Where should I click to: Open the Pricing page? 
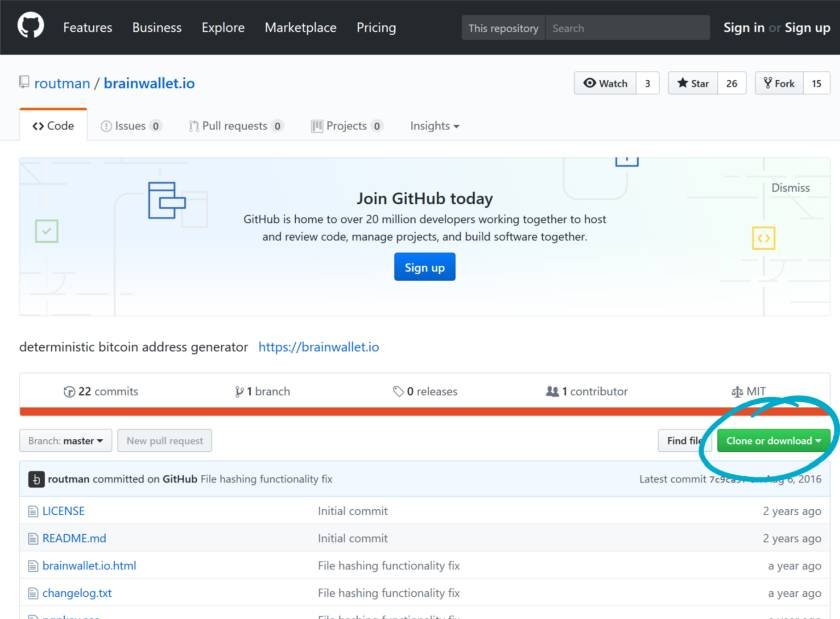click(x=376, y=27)
